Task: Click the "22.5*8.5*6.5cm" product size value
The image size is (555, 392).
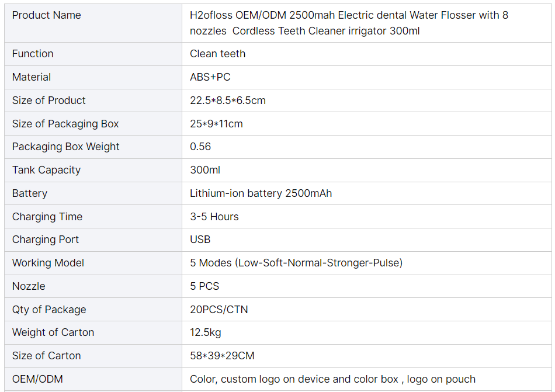Action: pyautogui.click(x=228, y=100)
